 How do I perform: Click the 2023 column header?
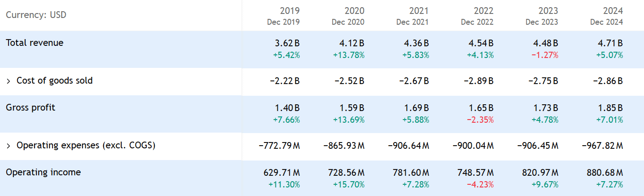pyautogui.click(x=548, y=11)
